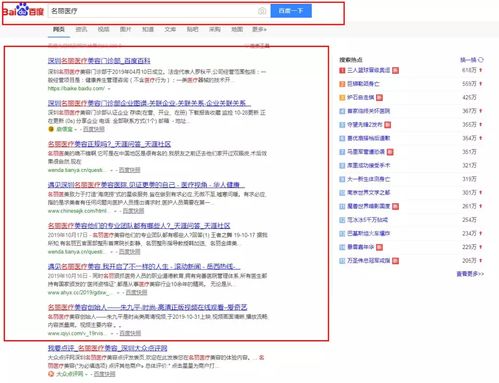Expand arrow next to www.chinesejk.com URL
This screenshot has height=383, width=499.
click(x=115, y=211)
